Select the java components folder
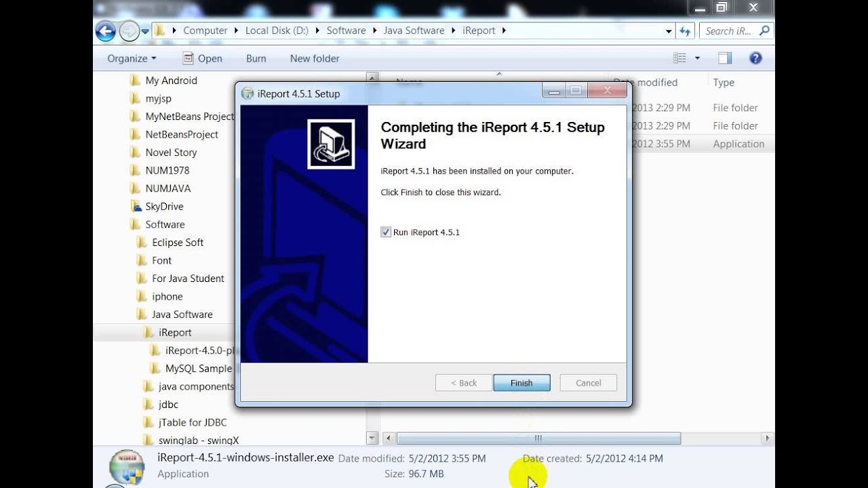Viewport: 868px width, 488px height. click(x=196, y=386)
